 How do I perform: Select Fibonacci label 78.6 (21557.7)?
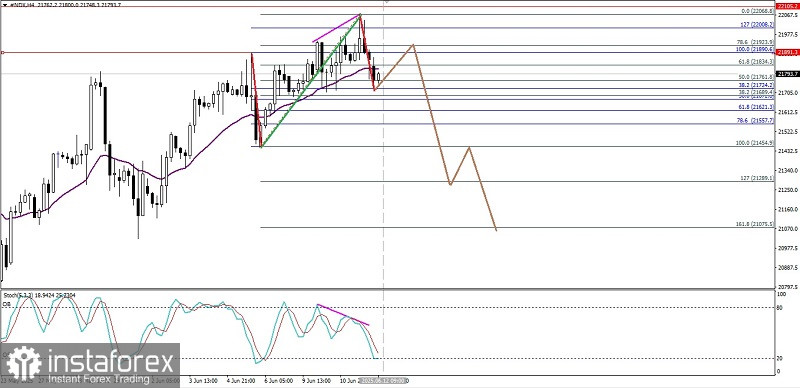756,120
